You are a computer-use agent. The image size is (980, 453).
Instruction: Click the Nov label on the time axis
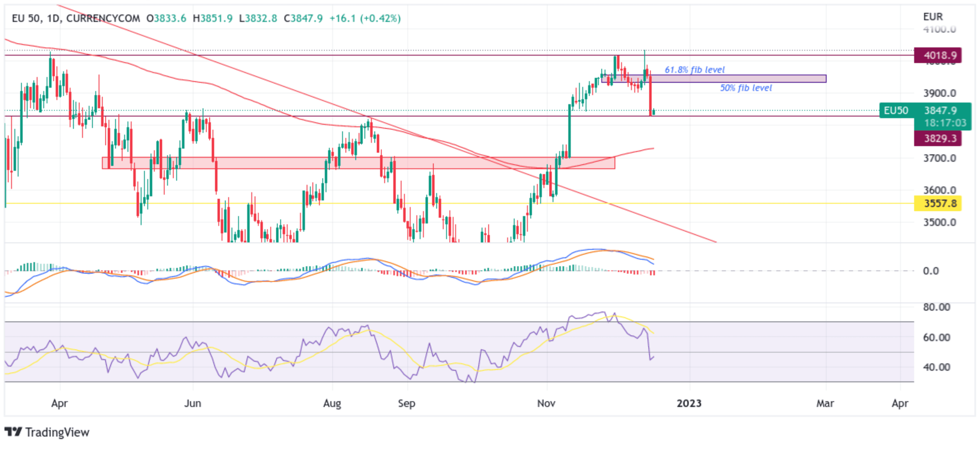pos(546,403)
